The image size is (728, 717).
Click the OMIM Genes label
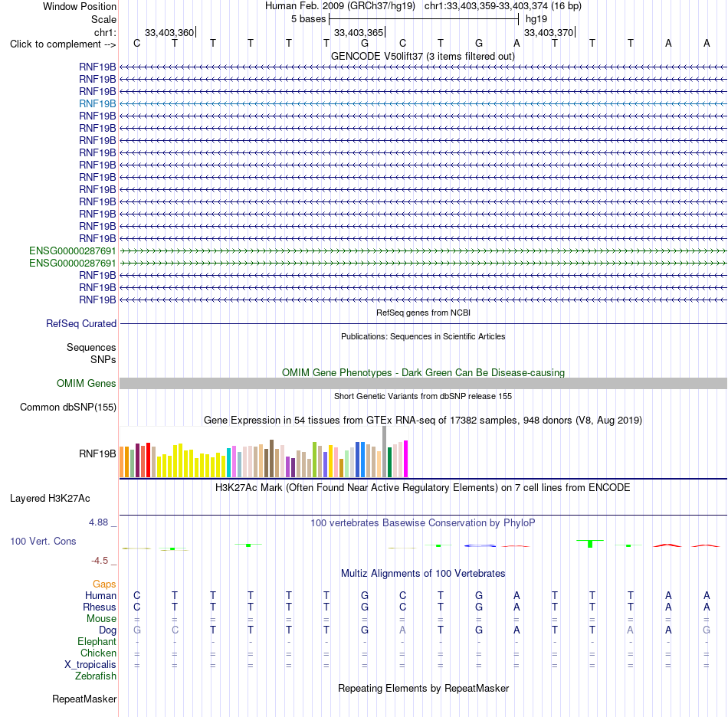(x=87, y=383)
